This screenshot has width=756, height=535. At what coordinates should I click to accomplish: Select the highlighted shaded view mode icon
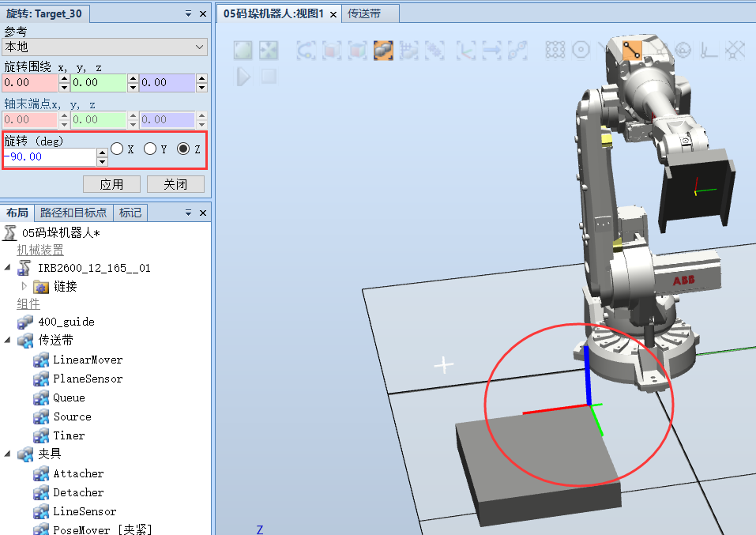click(x=383, y=50)
